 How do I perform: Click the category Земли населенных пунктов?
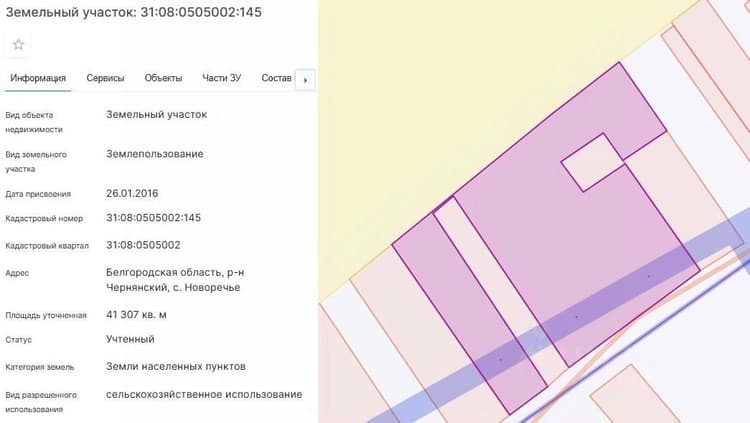176,367
